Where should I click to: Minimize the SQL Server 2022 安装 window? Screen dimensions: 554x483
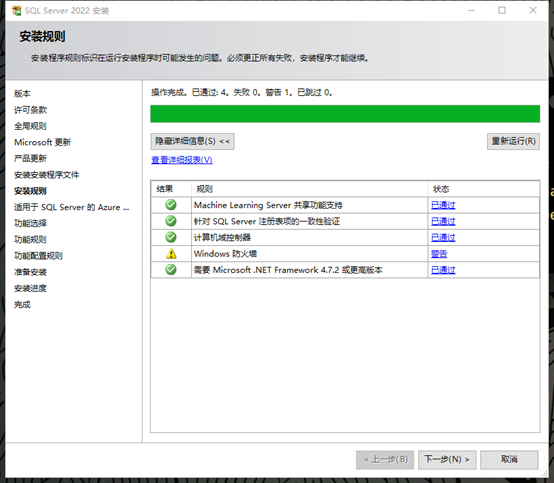click(471, 11)
